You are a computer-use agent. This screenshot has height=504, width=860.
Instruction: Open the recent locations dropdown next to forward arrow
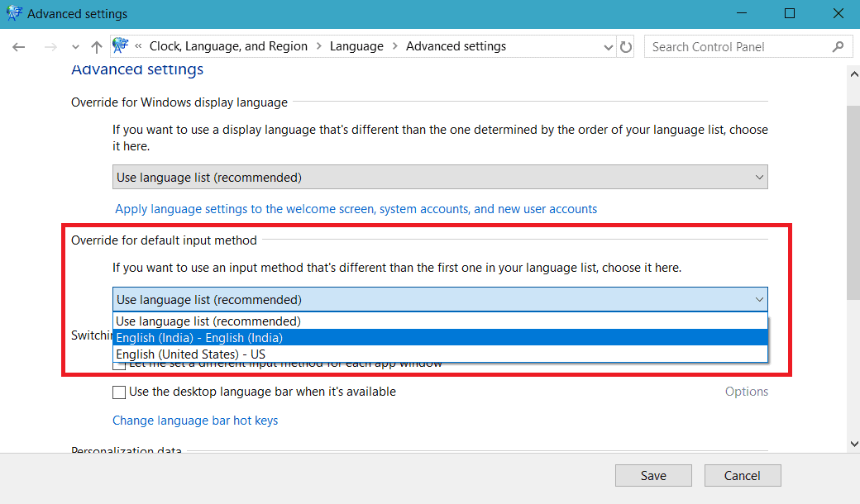pyautogui.click(x=74, y=46)
